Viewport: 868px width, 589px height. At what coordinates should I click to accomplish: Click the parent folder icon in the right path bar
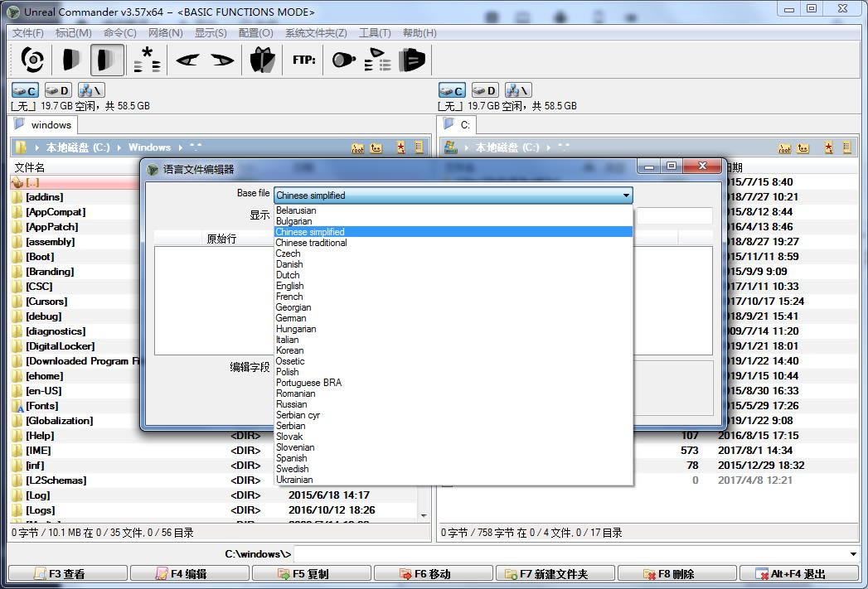[803, 147]
